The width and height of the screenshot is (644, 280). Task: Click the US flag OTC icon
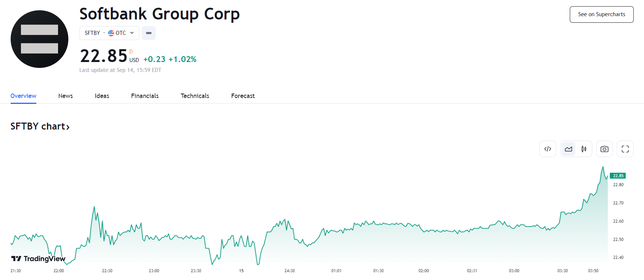tap(111, 33)
